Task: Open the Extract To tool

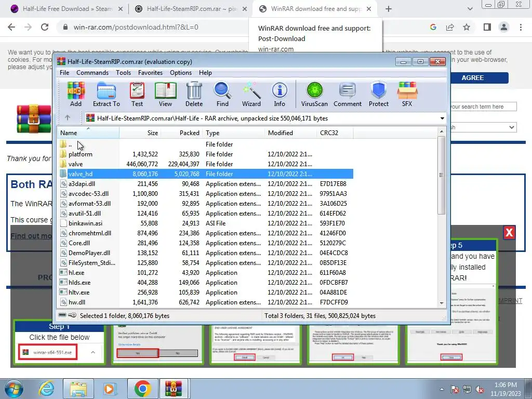Action: (x=106, y=95)
